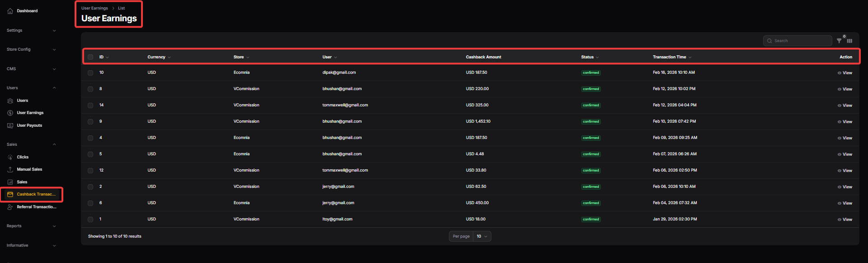Open the Per page dropdown
This screenshot has width=868, height=263.
coord(482,236)
